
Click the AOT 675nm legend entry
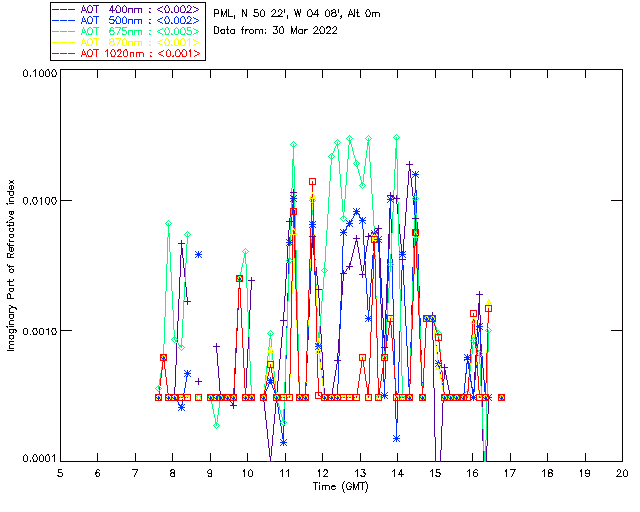pyautogui.click(x=127, y=31)
